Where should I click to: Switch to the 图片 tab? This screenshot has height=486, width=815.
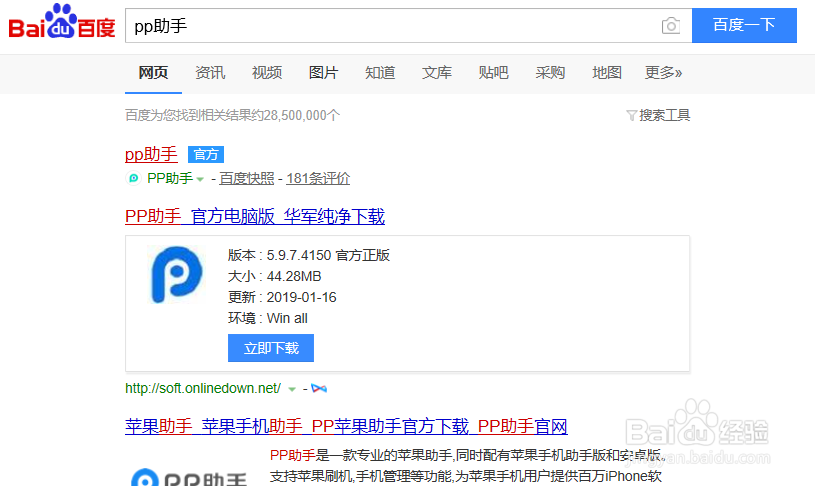(323, 72)
